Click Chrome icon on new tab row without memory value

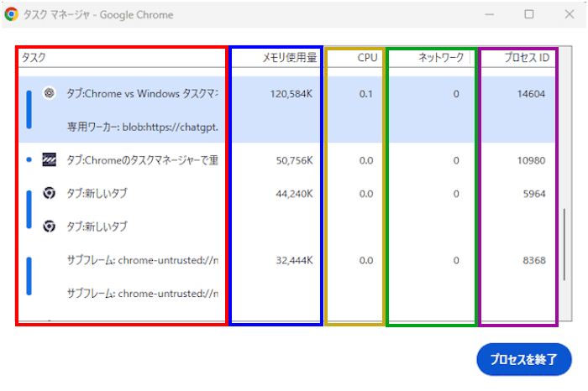[49, 227]
